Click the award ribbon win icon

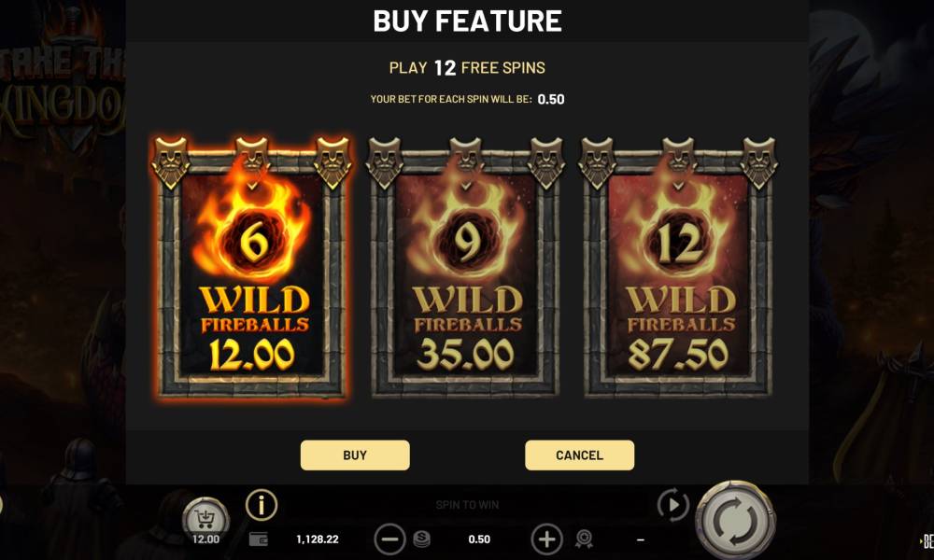point(584,539)
